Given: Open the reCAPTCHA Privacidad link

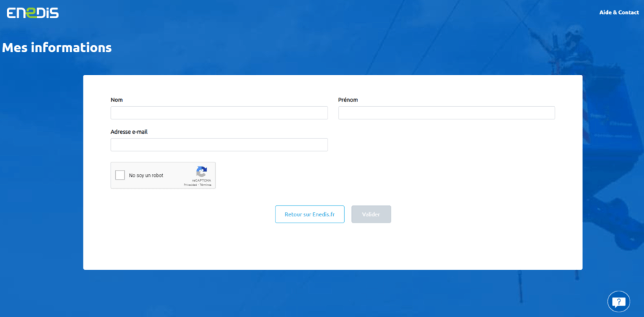Looking at the screenshot, I should tap(190, 185).
